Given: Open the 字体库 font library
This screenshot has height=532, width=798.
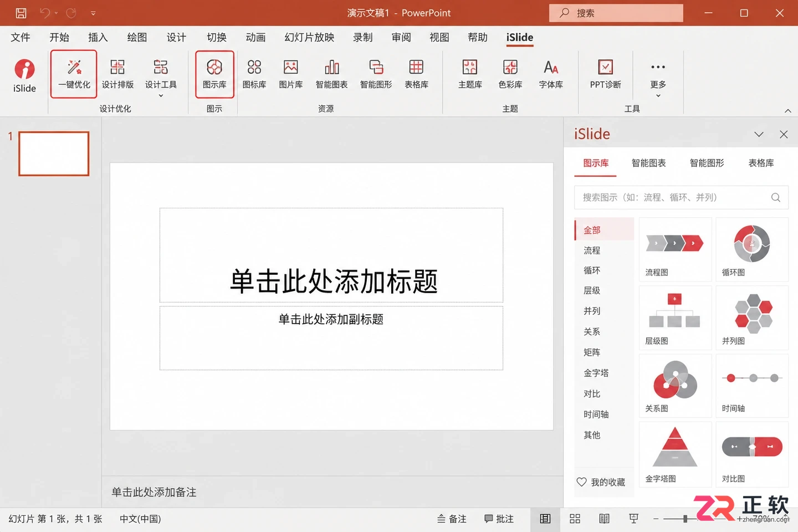Looking at the screenshot, I should click(x=551, y=74).
